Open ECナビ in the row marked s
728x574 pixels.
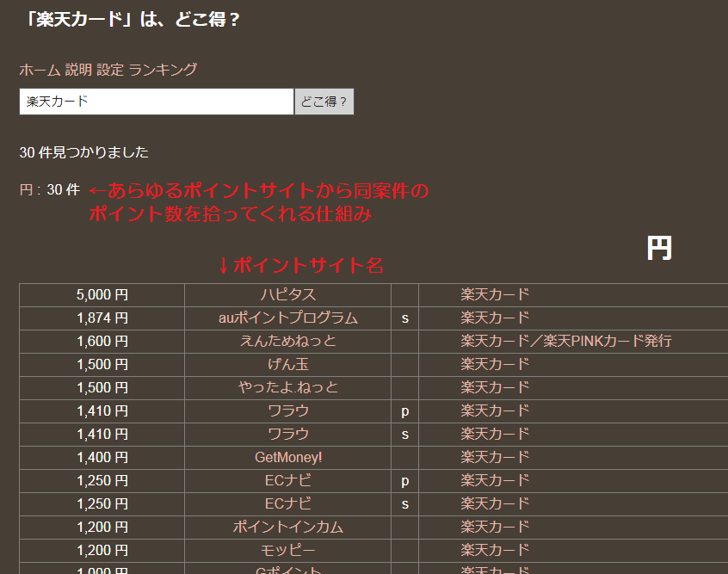click(x=288, y=504)
